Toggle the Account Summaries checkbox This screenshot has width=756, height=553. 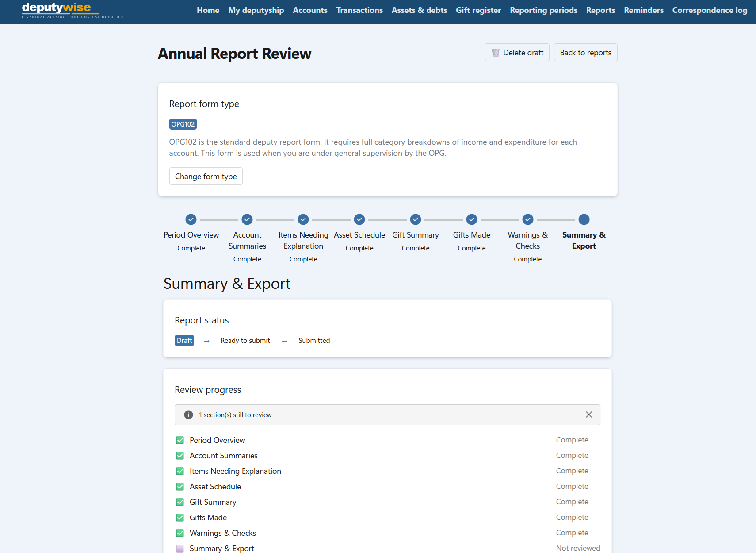pyautogui.click(x=180, y=456)
